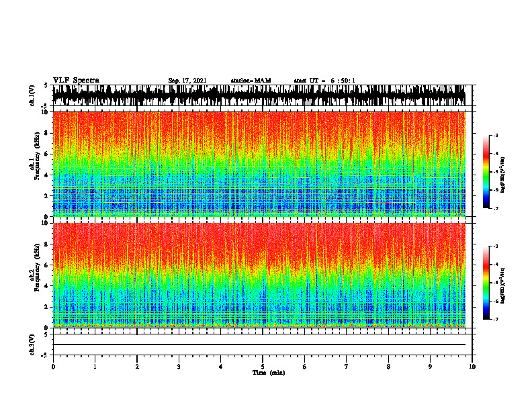Click time axis tick label "0"
This screenshot has width=532, height=411.
53,367
